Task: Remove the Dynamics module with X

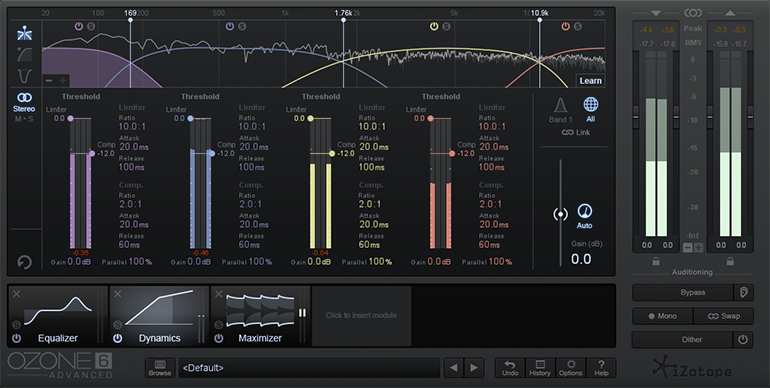Action: point(117,294)
